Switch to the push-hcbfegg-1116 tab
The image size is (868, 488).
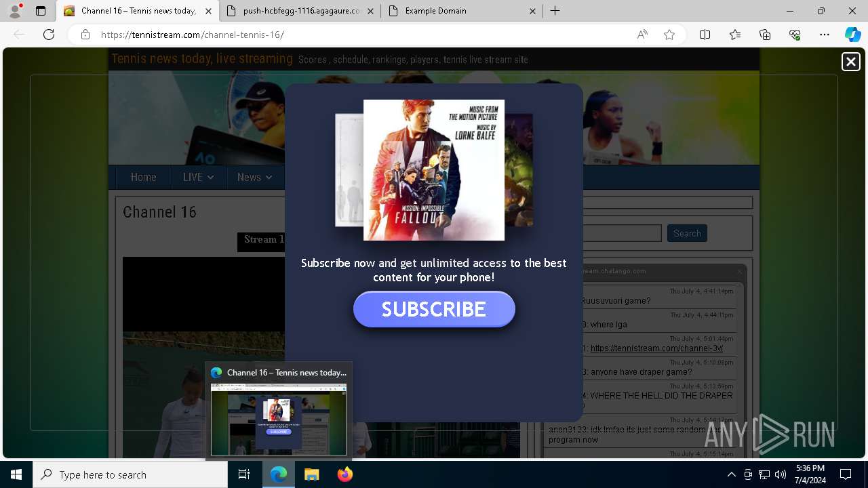[x=302, y=11]
